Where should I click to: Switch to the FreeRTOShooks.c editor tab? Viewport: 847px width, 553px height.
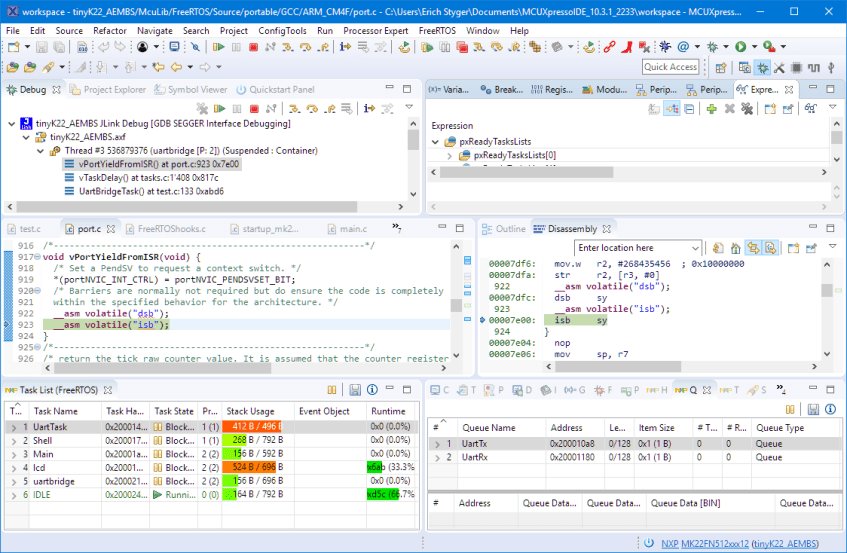coord(166,229)
